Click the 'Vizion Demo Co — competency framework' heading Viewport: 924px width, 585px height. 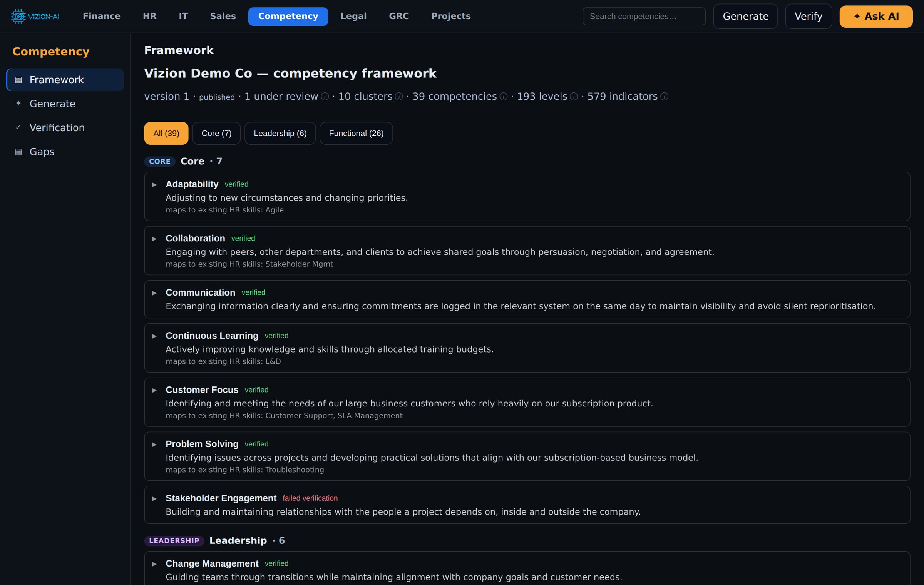[x=290, y=73]
